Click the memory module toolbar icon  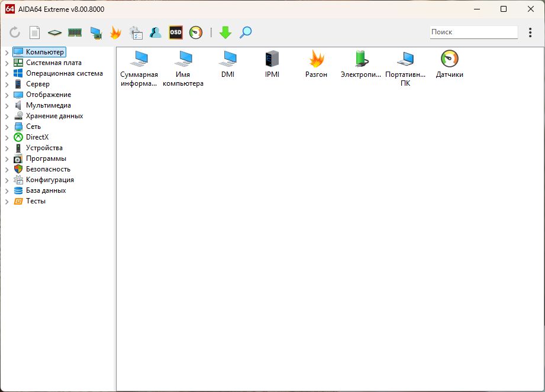coord(75,33)
